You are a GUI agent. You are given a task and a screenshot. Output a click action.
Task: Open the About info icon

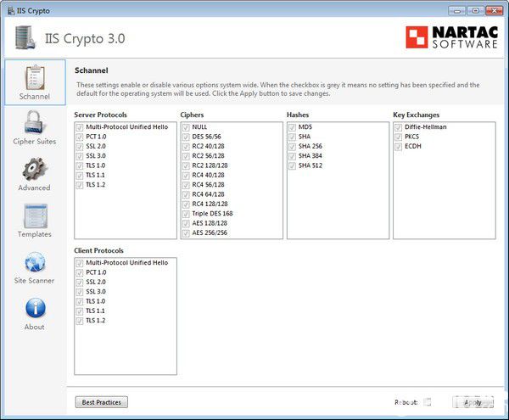pyautogui.click(x=35, y=308)
